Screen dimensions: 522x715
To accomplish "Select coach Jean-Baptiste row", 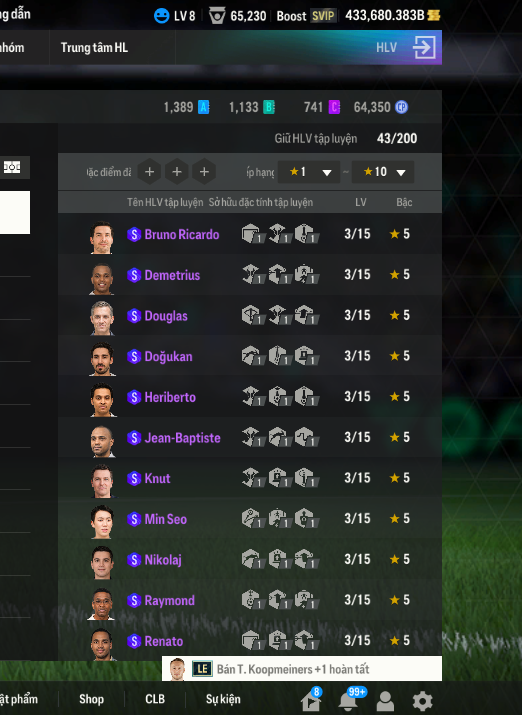I will pyautogui.click(x=250, y=437).
